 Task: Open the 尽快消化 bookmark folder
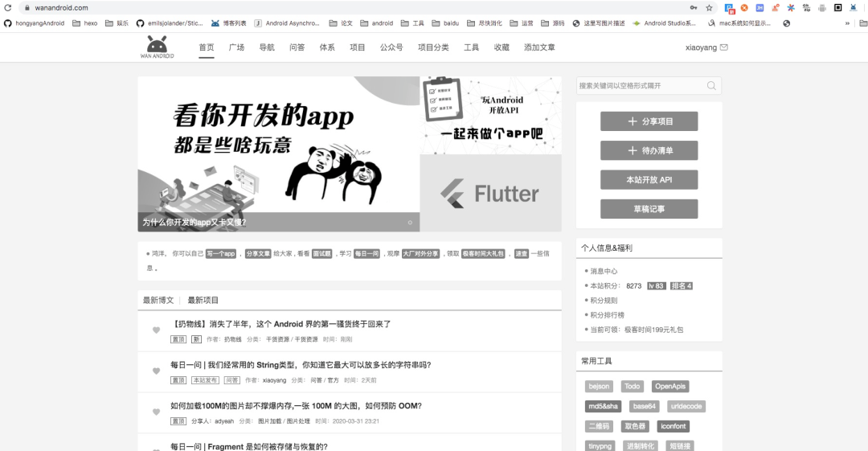pyautogui.click(x=485, y=23)
